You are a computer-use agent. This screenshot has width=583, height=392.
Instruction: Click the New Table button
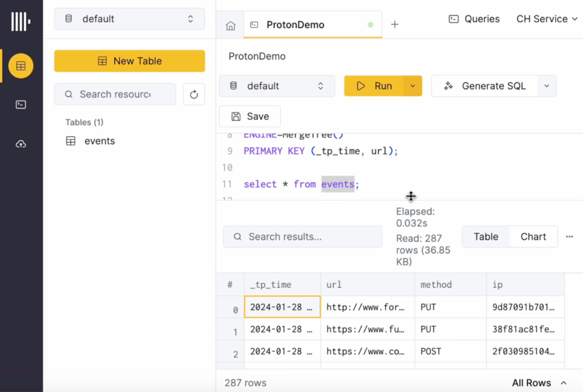[x=130, y=61]
